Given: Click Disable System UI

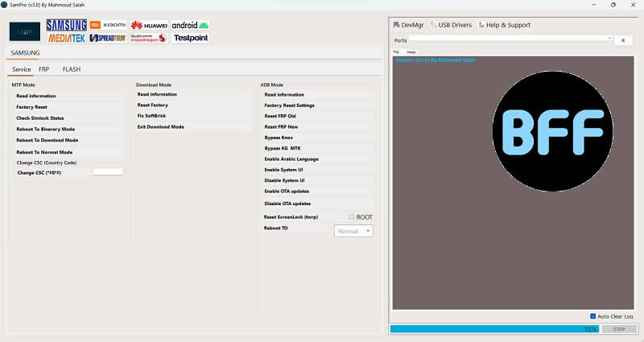Looking at the screenshot, I should pyautogui.click(x=318, y=180).
